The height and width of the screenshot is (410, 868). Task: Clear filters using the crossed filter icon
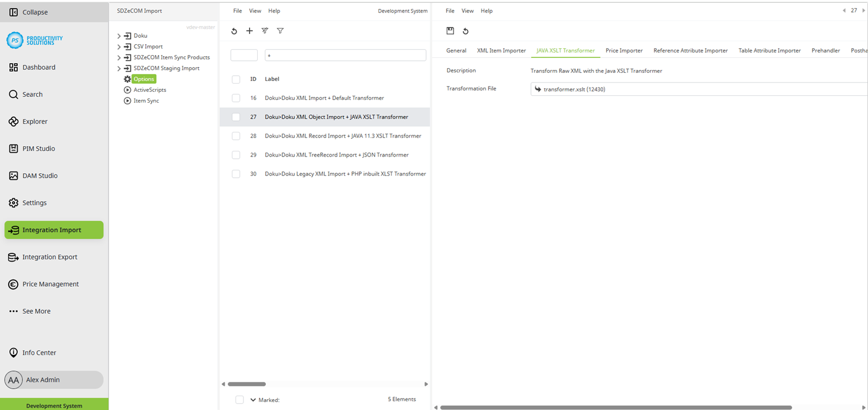pos(265,31)
